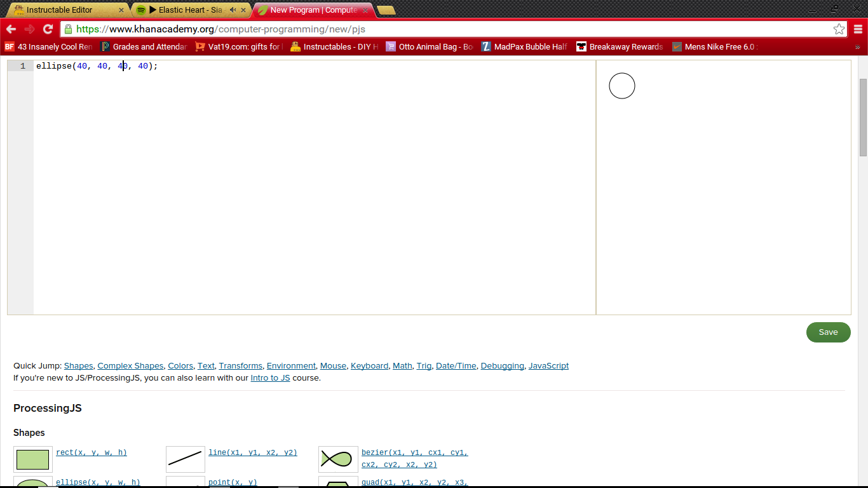Switch to the Elastic Heart Spotify tab
The width and height of the screenshot is (868, 488).
(x=184, y=10)
